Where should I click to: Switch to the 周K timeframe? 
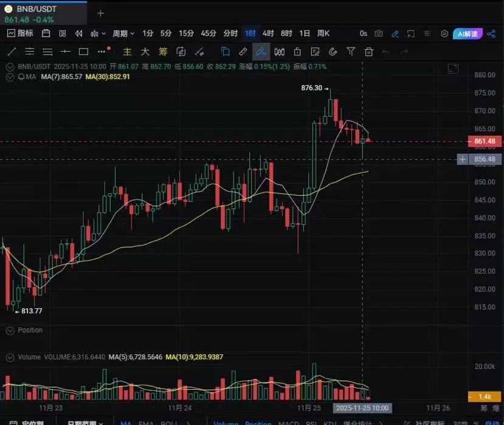point(323,33)
